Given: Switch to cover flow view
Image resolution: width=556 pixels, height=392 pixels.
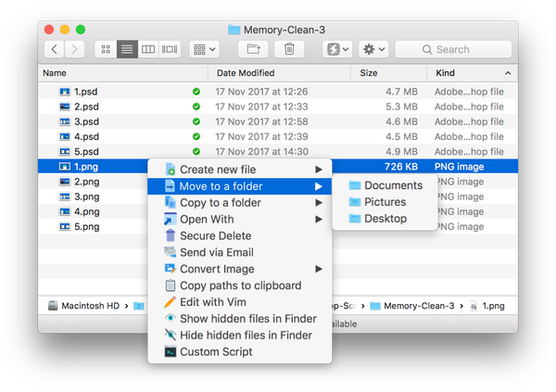Looking at the screenshot, I should tap(170, 49).
